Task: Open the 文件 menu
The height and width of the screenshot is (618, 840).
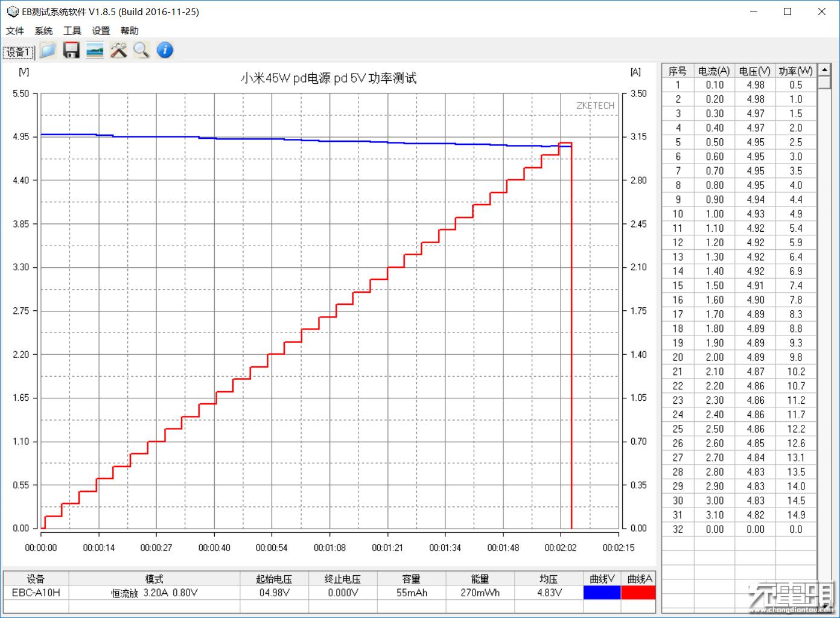Action: click(15, 31)
